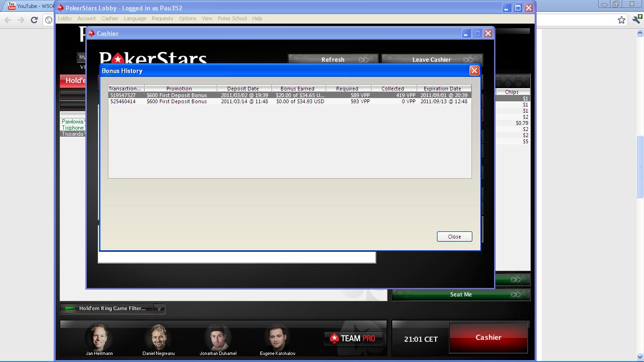Sort by Deposit Date column header
The height and width of the screenshot is (362, 644).
point(244,89)
